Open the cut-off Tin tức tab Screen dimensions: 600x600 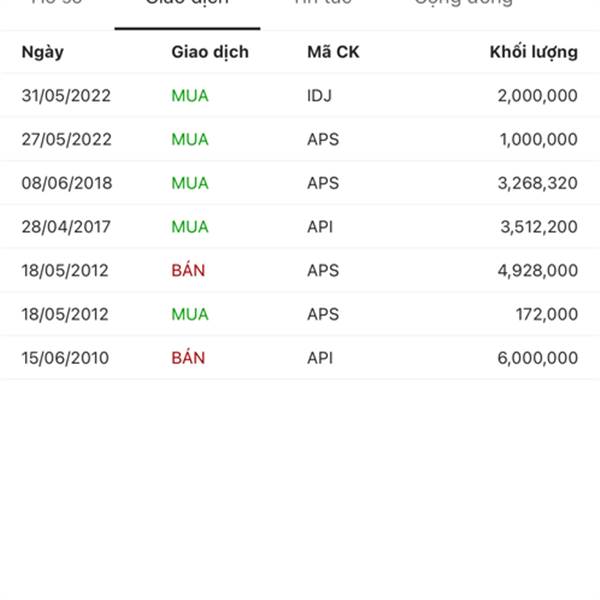pyautogui.click(x=323, y=2)
